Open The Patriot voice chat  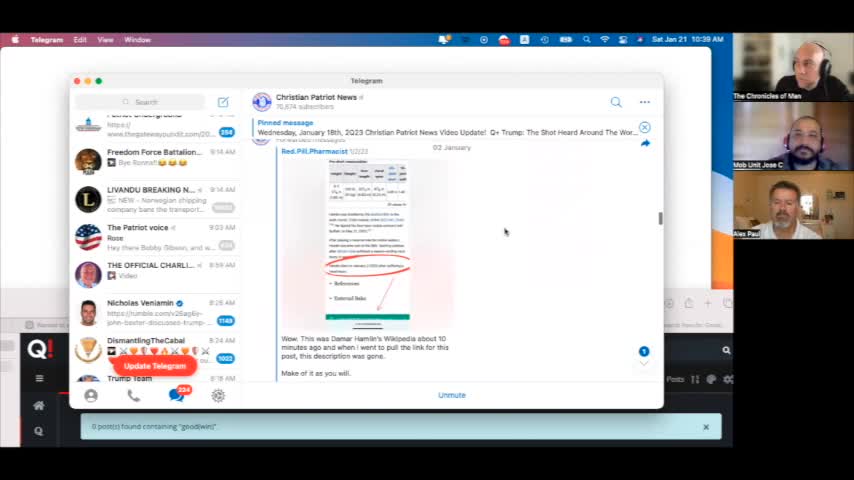(155, 236)
